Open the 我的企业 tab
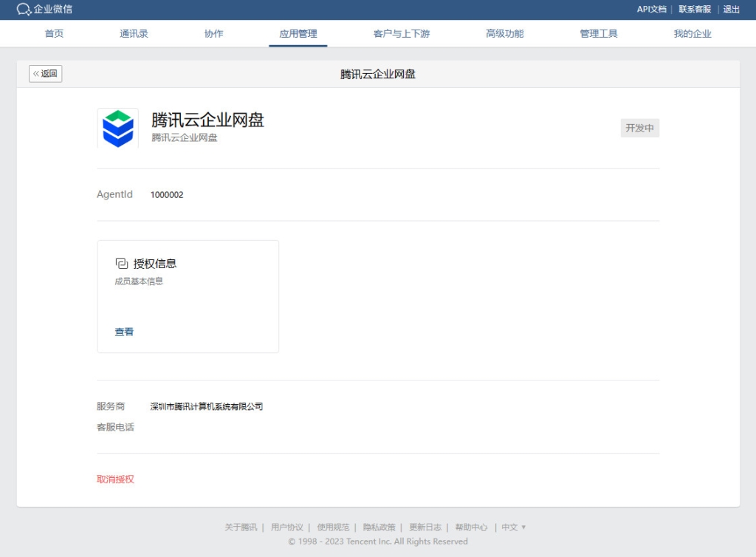 (x=693, y=34)
